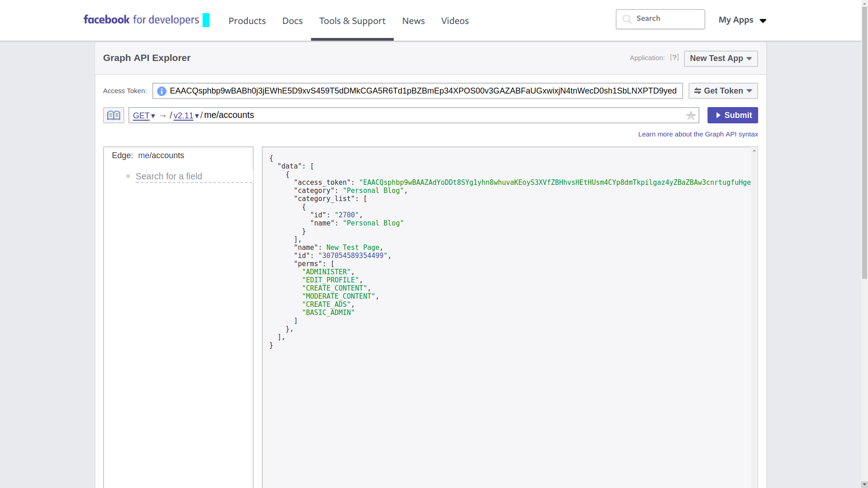Go to the News section
Viewport: 868px width, 488px height.
click(413, 21)
